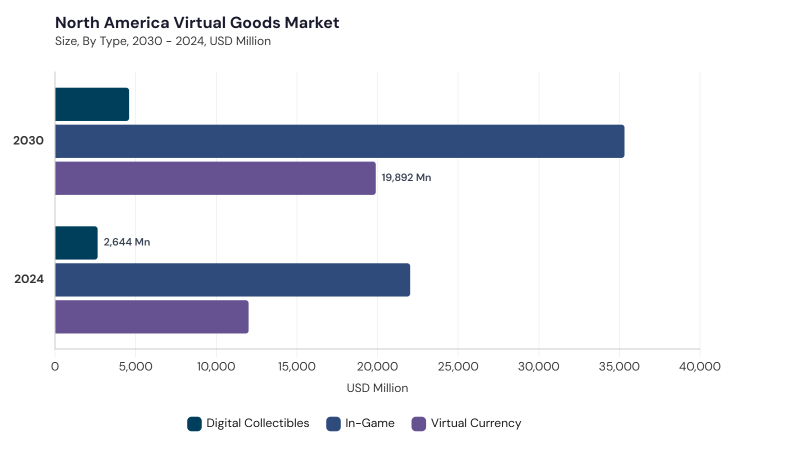Select the 2030 In-Game bar
Image resolution: width=800 pixels, height=450 pixels.
pos(340,141)
